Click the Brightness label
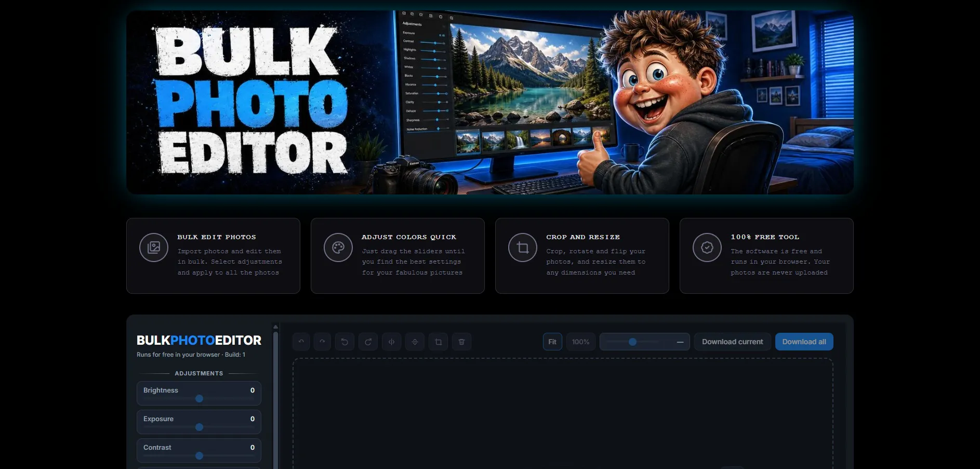The height and width of the screenshot is (469, 980). pos(161,390)
